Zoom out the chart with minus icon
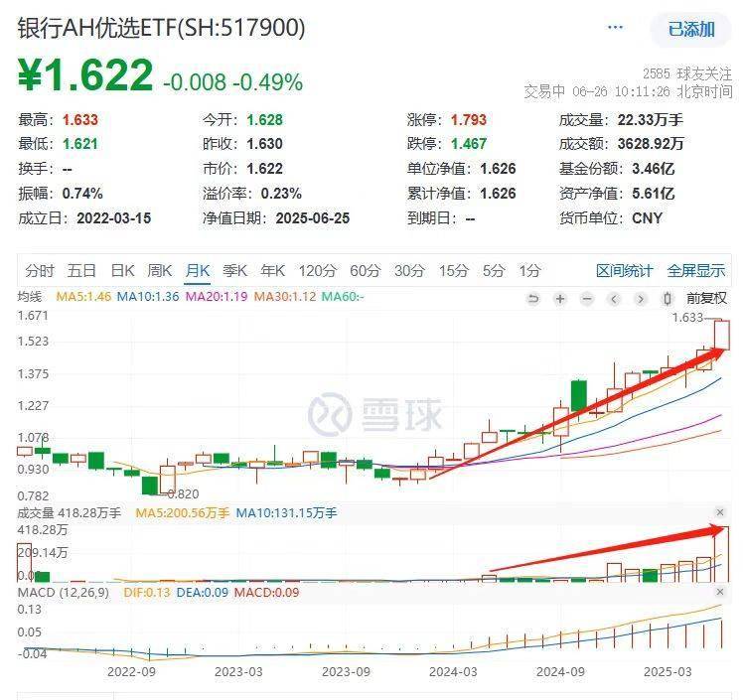Image resolution: width=743 pixels, height=700 pixels. click(587, 299)
